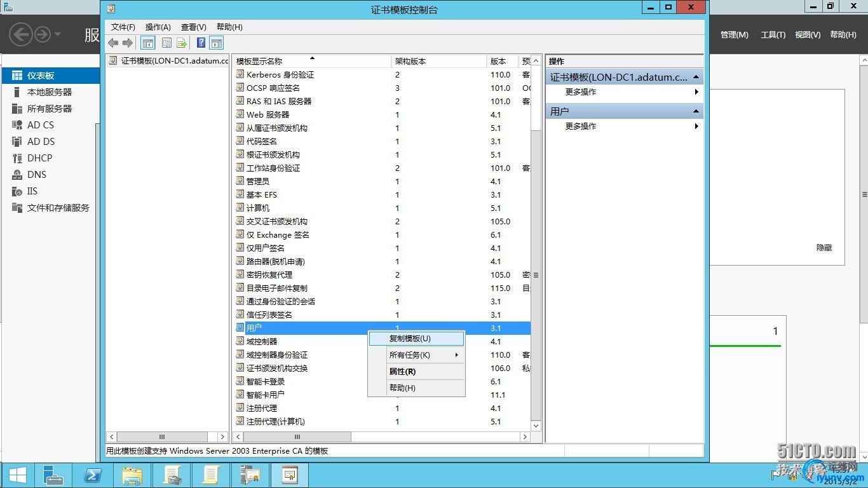Open the 查看(V) menu
868x488 pixels.
point(194,27)
